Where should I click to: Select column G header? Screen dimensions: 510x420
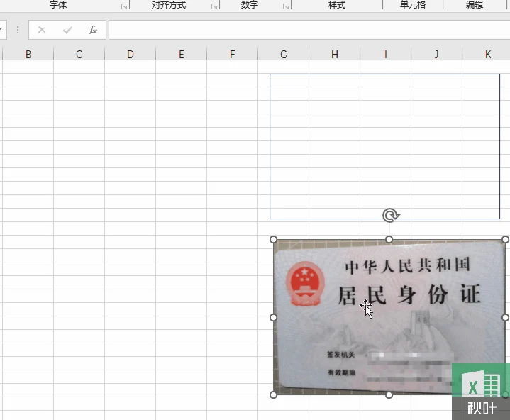(x=283, y=54)
